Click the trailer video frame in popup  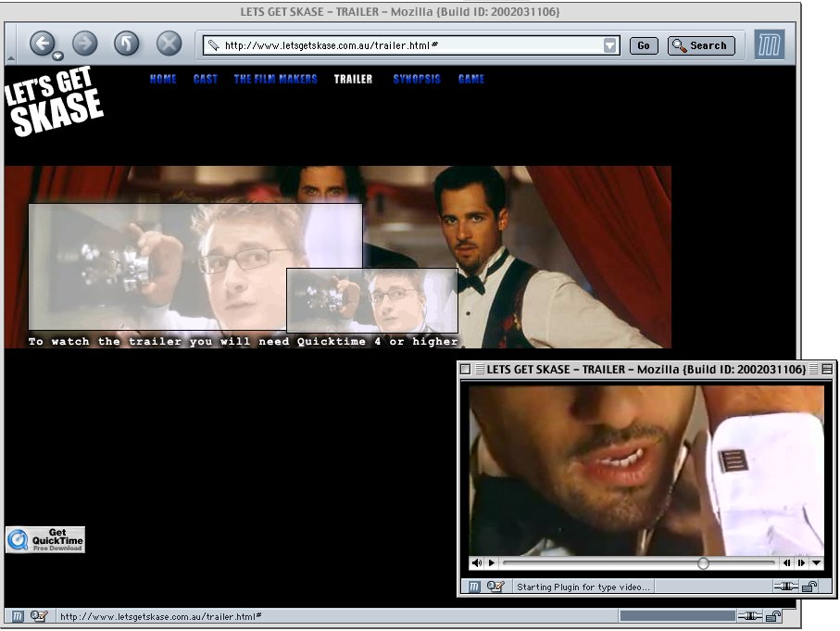(x=646, y=471)
